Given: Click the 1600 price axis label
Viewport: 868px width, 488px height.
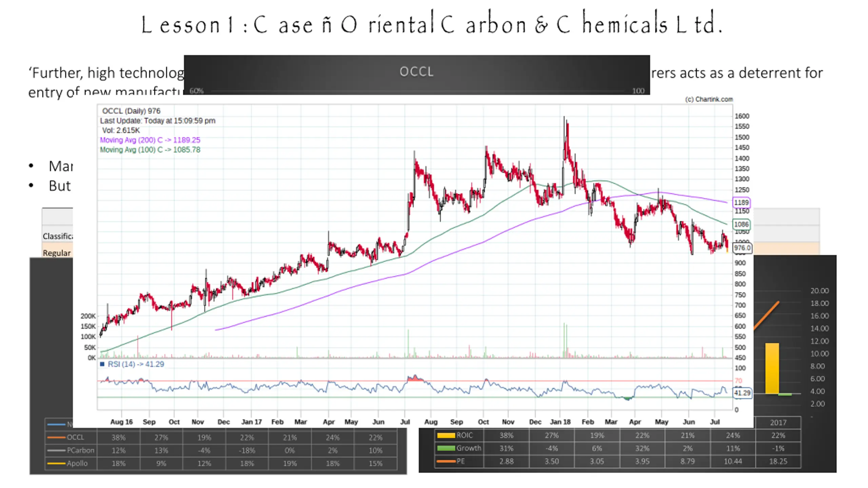Looking at the screenshot, I should (x=742, y=116).
